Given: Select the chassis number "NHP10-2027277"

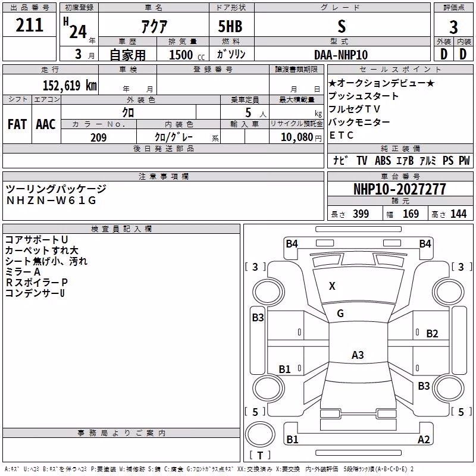Looking at the screenshot, I should click(x=400, y=189).
